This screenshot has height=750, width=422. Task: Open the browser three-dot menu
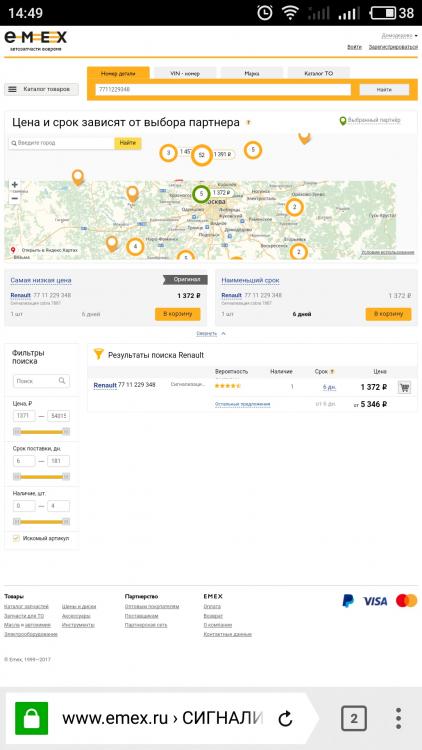pos(398,718)
